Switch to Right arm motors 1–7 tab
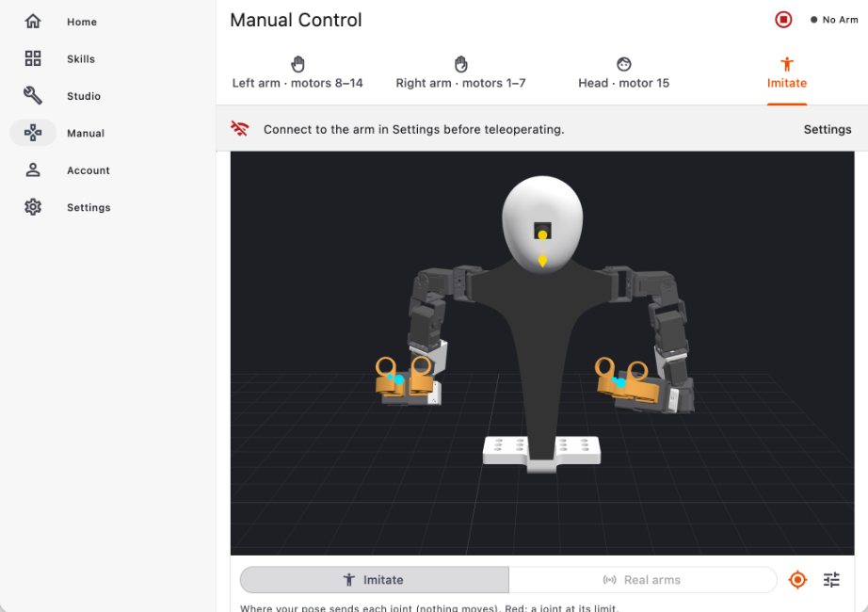Image resolution: width=868 pixels, height=612 pixels. (x=460, y=73)
